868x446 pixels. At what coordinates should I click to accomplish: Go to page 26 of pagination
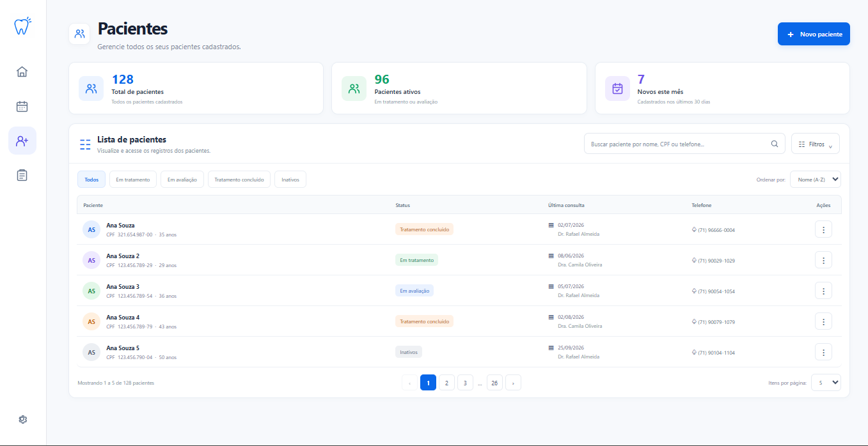[x=494, y=383]
